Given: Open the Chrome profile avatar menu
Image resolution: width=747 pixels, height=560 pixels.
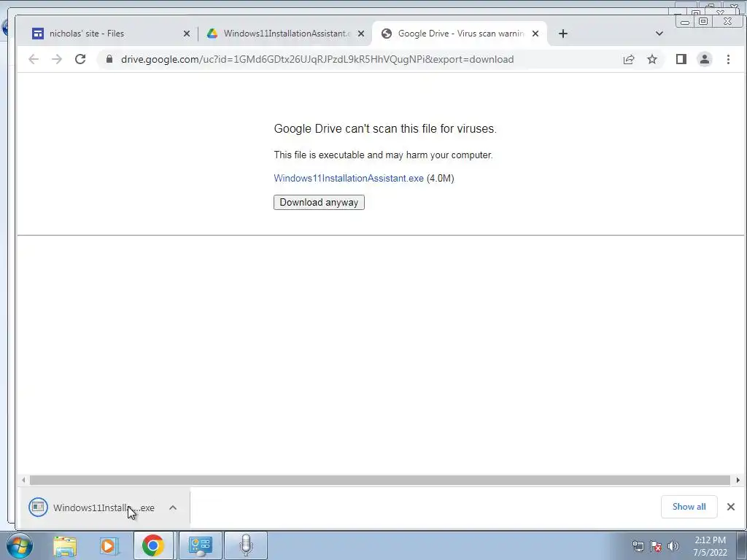Looking at the screenshot, I should pos(705,59).
